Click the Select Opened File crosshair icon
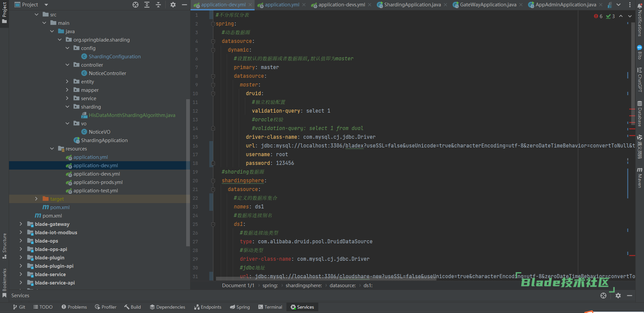This screenshot has width=644, height=313. tap(136, 5)
